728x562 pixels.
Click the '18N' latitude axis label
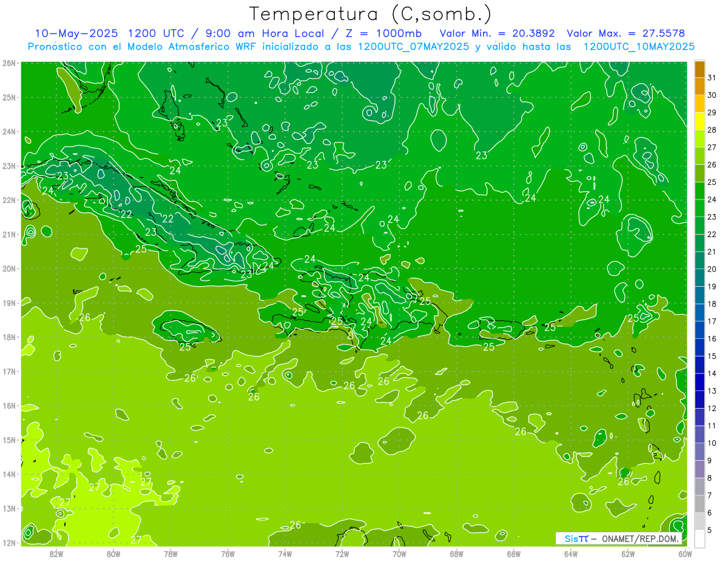coord(9,337)
